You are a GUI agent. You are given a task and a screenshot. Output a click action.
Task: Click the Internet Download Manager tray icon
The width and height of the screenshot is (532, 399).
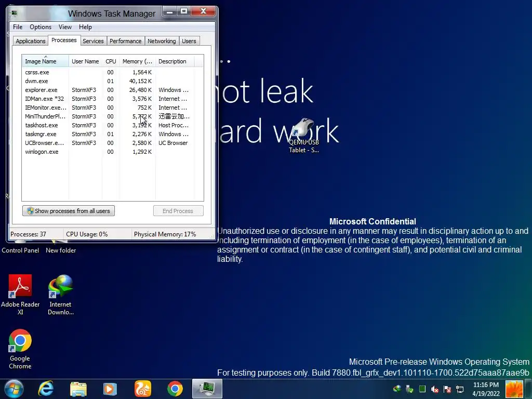coord(397,389)
